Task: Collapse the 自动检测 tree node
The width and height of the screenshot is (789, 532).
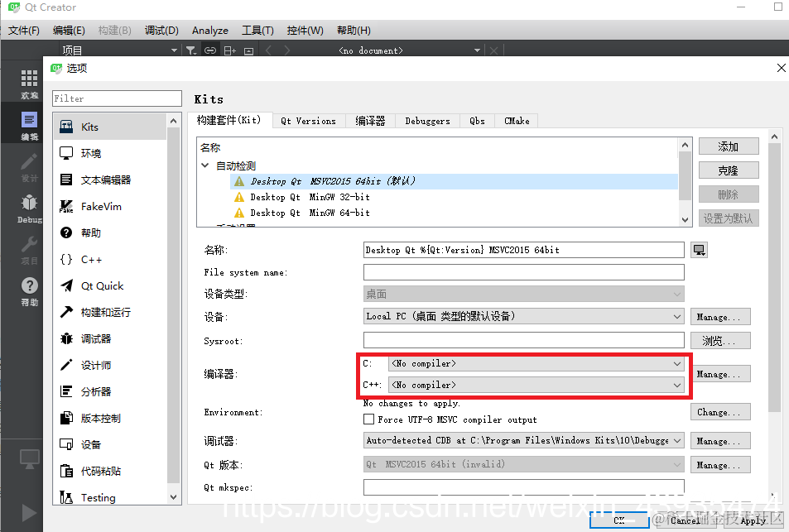Action: point(205,165)
